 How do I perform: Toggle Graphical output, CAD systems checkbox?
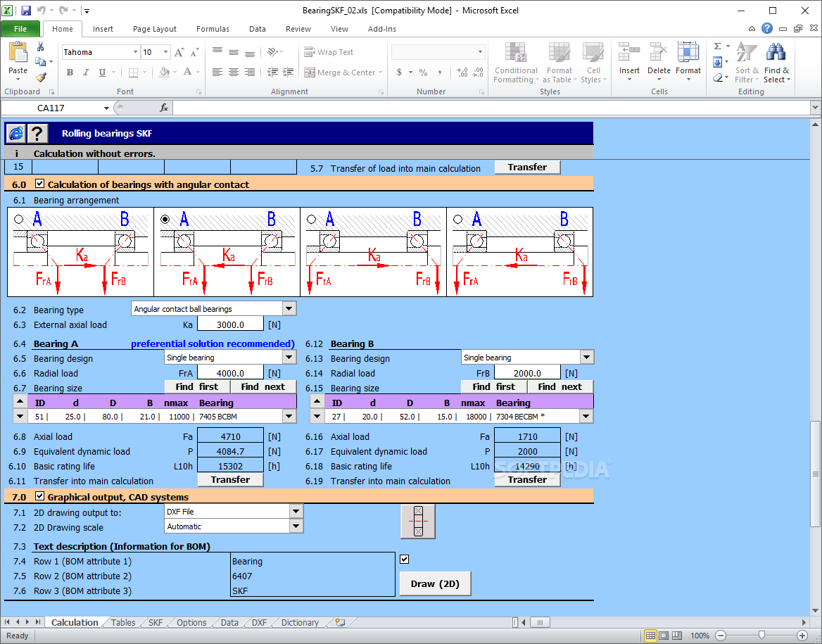coord(40,495)
